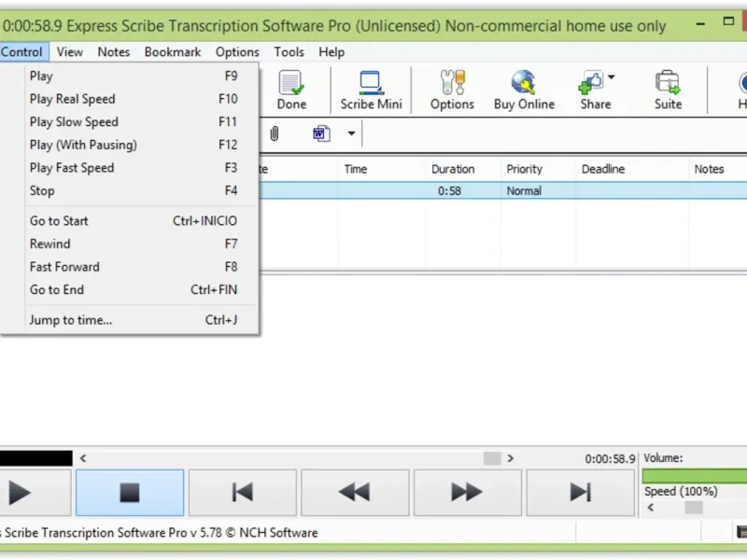Click the fast forward transport button

coord(468,493)
